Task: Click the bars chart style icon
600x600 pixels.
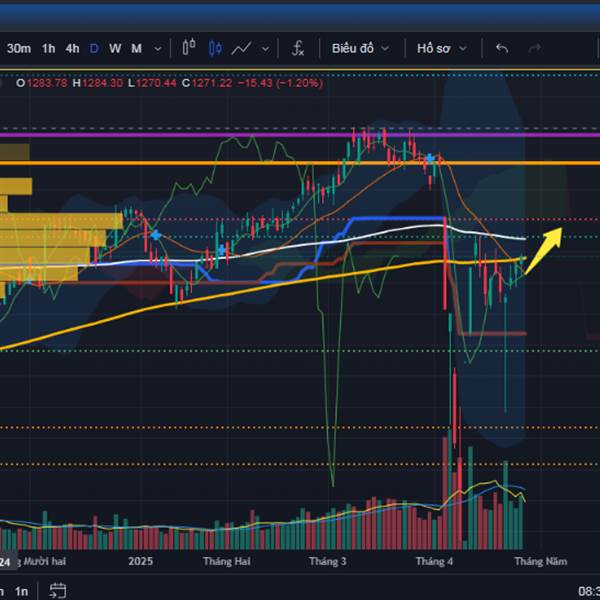Action: 189,47
